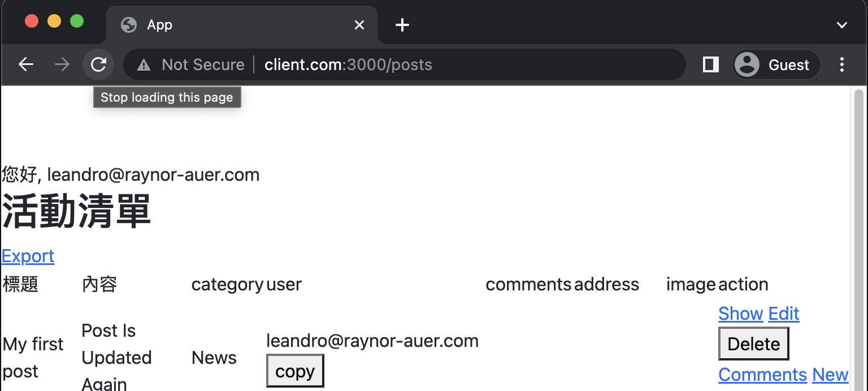The width and height of the screenshot is (868, 391).
Task: Click the Not Secure warning icon
Action: (x=144, y=65)
